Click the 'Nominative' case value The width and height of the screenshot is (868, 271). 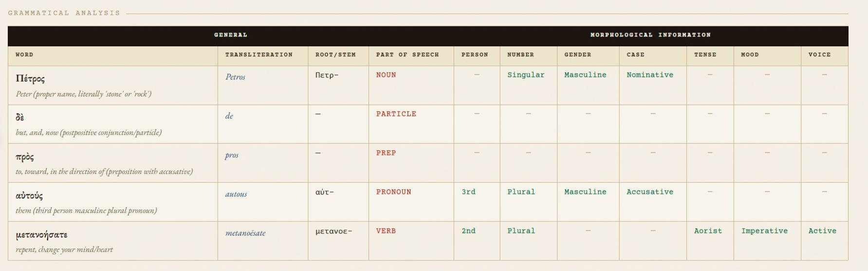pos(650,75)
